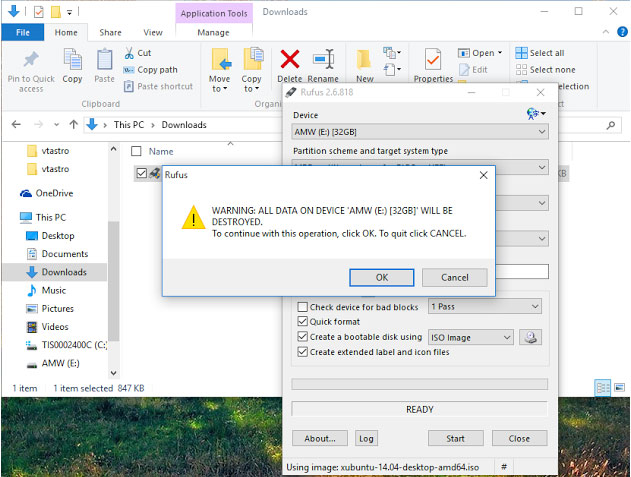Click the Close button in Rufus
Screen dimensions: 631x477
pos(519,438)
